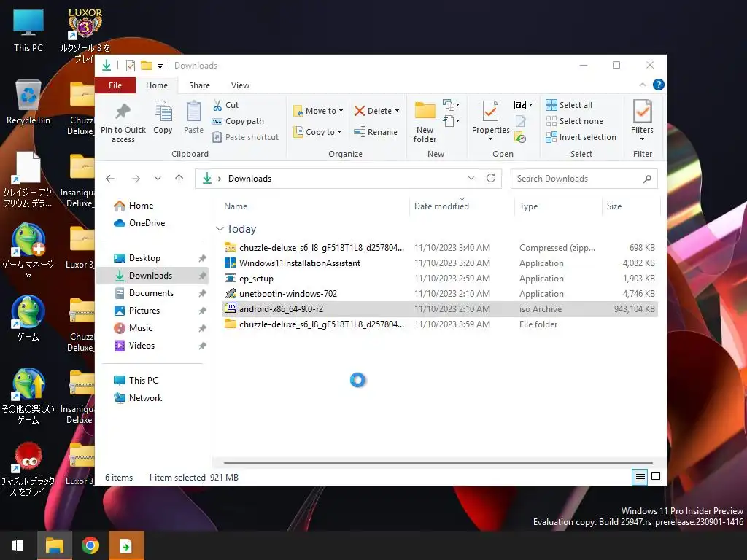The height and width of the screenshot is (560, 747).
Task: Select unetbootin-windows-702 file
Action: [x=440, y=293]
